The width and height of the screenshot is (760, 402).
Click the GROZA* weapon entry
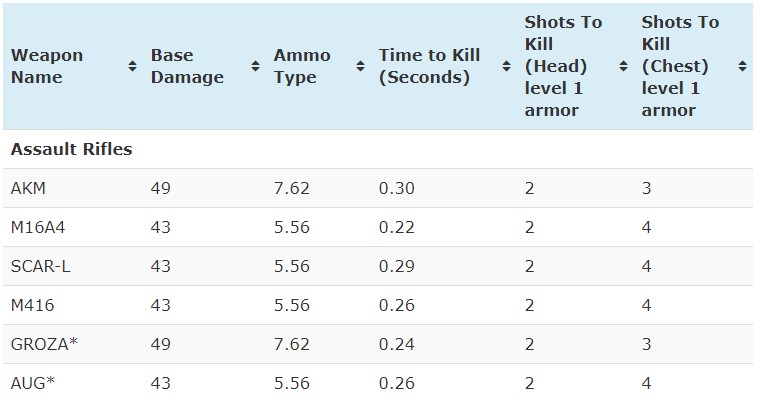pos(44,344)
